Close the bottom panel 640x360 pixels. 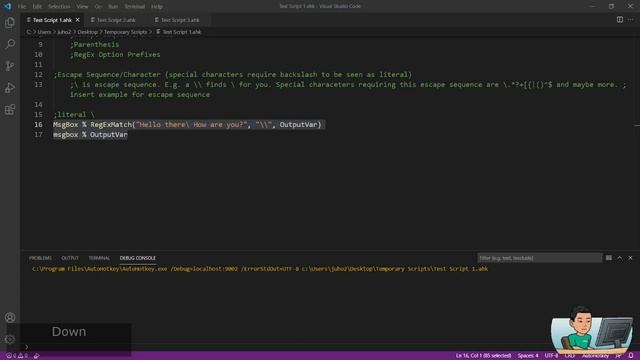coord(631,258)
